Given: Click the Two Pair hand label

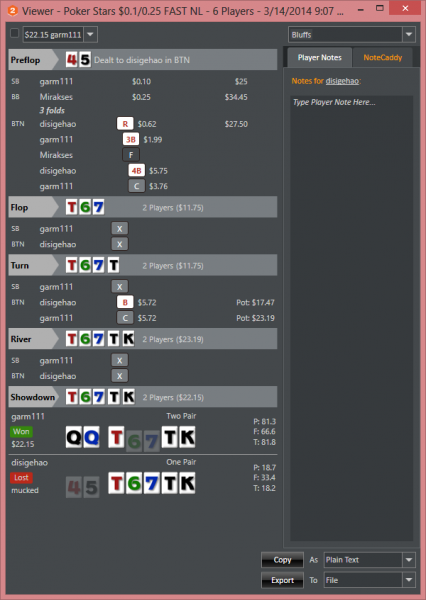Looking at the screenshot, I should (x=181, y=416).
